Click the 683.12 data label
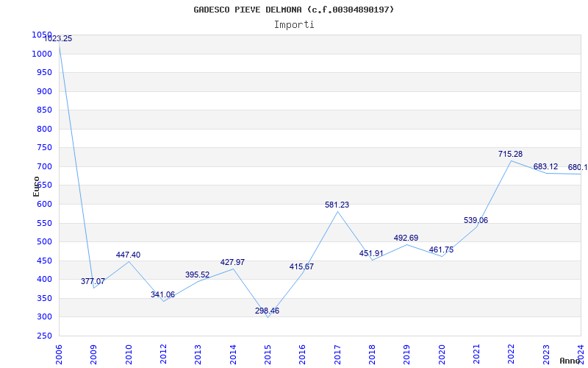 point(545,167)
